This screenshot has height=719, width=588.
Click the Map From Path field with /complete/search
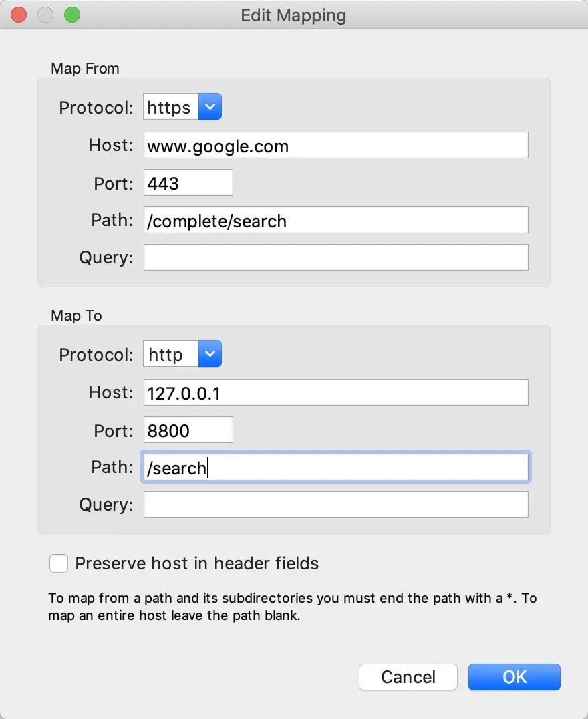(x=335, y=220)
